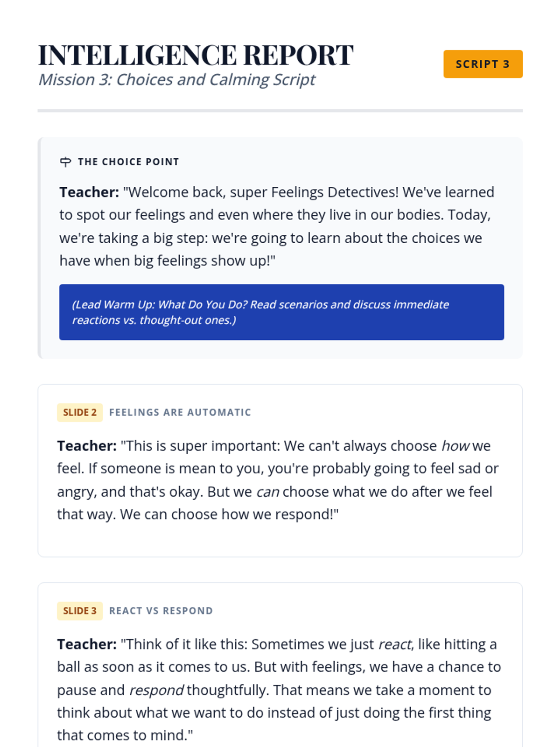The image size is (560, 747).
Task: Click the blue Lead Warm Up instruction box
Action: pos(281,312)
